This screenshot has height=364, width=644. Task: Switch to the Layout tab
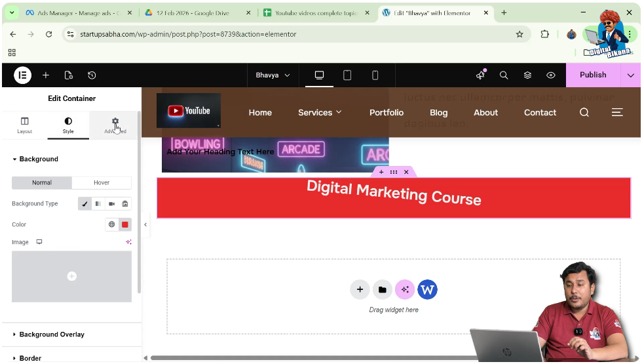[25, 125]
